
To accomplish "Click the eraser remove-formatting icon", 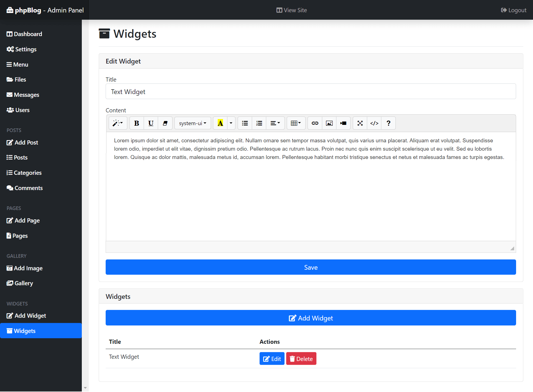I will 165,123.
